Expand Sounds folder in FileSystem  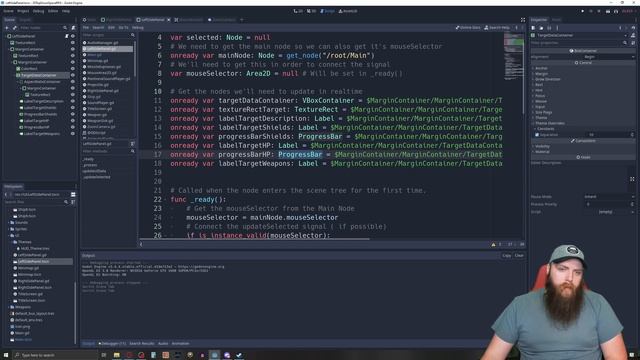(9, 222)
